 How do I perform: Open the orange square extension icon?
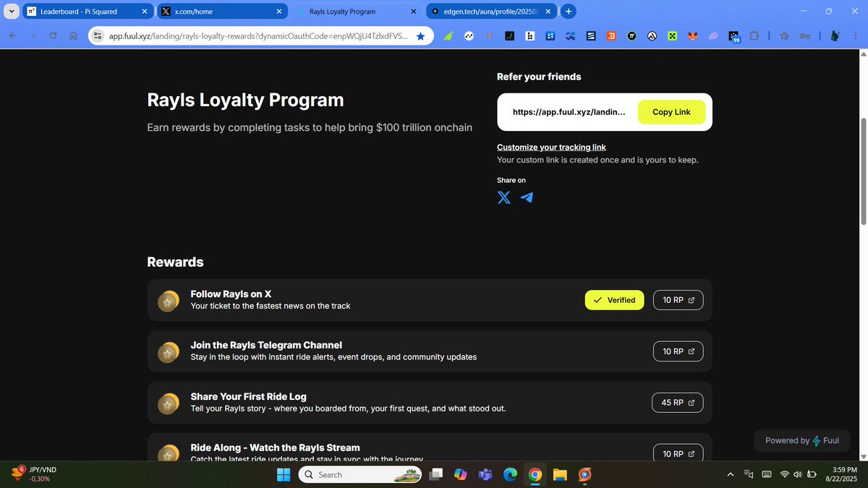coord(611,35)
